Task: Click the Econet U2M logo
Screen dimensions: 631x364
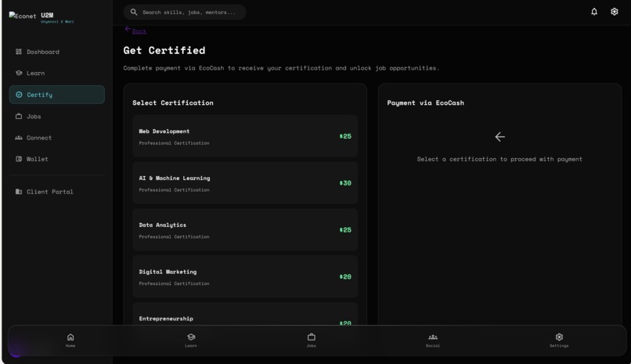Action: [x=41, y=17]
